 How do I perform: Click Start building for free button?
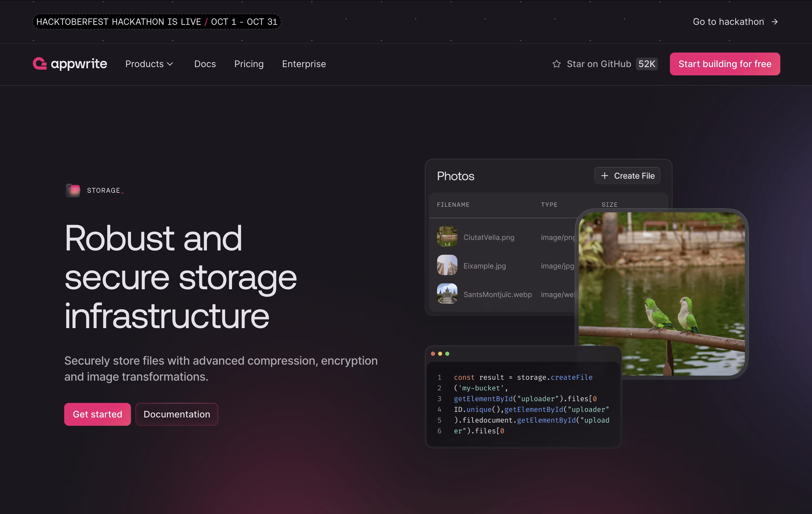pos(725,64)
